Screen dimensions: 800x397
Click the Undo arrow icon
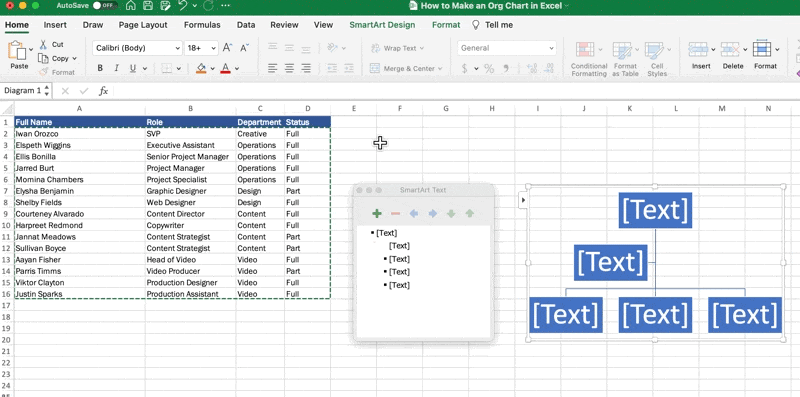(183, 6)
